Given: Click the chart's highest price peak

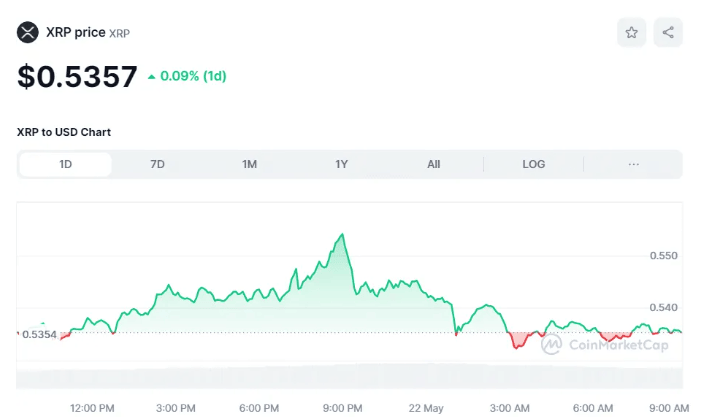Looking at the screenshot, I should 343,234.
